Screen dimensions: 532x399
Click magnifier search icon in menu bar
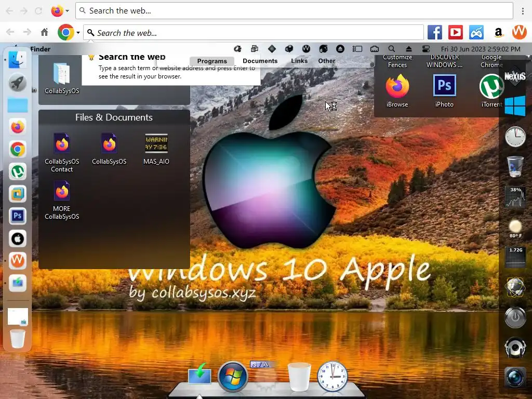tap(392, 49)
